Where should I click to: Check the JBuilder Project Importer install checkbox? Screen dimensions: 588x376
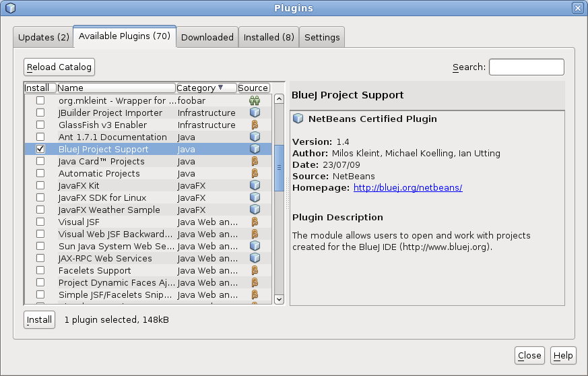(x=40, y=113)
